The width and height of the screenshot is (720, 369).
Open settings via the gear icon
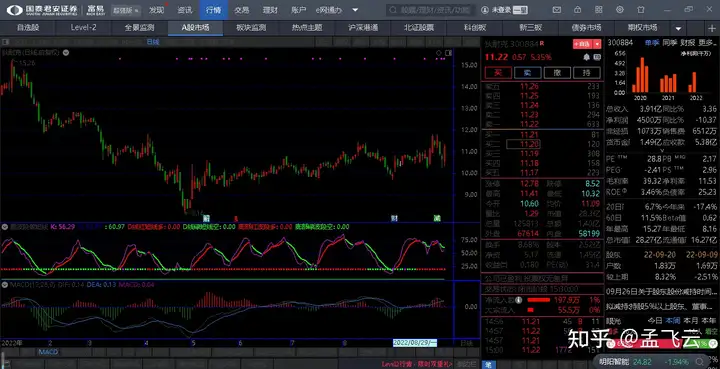(x=620, y=9)
